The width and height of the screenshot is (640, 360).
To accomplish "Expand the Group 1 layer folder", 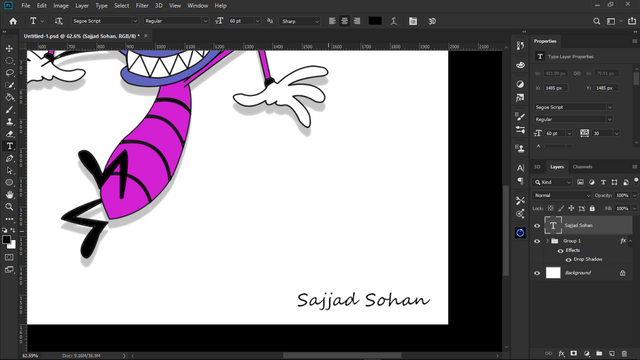I will tap(547, 241).
